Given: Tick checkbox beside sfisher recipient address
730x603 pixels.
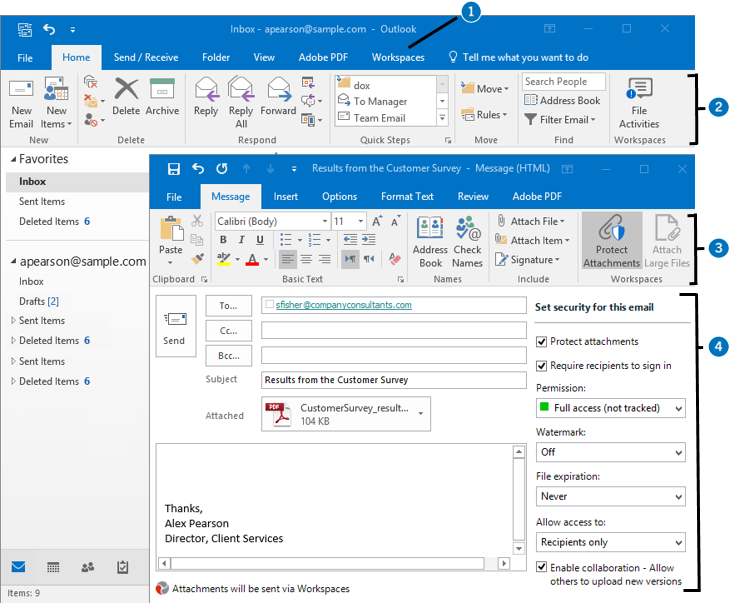Looking at the screenshot, I should coord(269,305).
